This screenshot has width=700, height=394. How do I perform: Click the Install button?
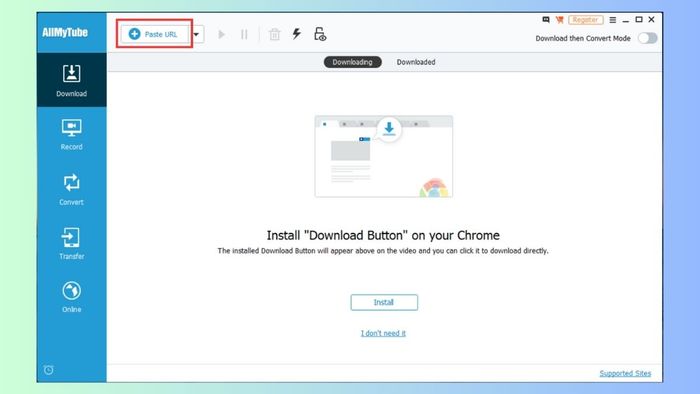[x=384, y=302]
